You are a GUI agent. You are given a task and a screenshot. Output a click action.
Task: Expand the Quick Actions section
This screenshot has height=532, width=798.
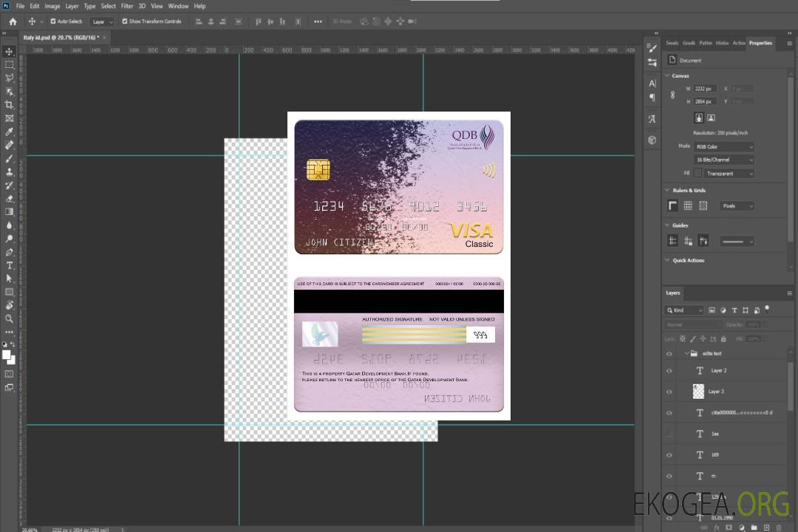(667, 260)
